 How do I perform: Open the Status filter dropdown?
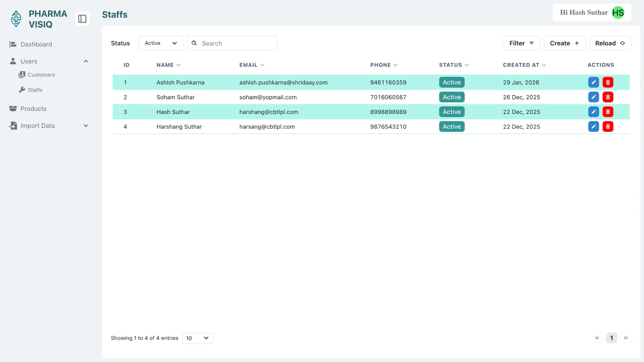[161, 43]
